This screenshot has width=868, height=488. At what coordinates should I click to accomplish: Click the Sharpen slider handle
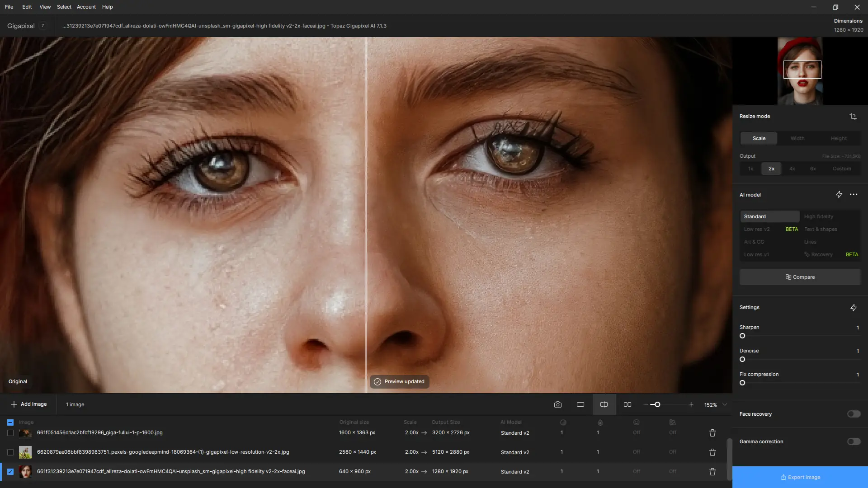tap(742, 336)
